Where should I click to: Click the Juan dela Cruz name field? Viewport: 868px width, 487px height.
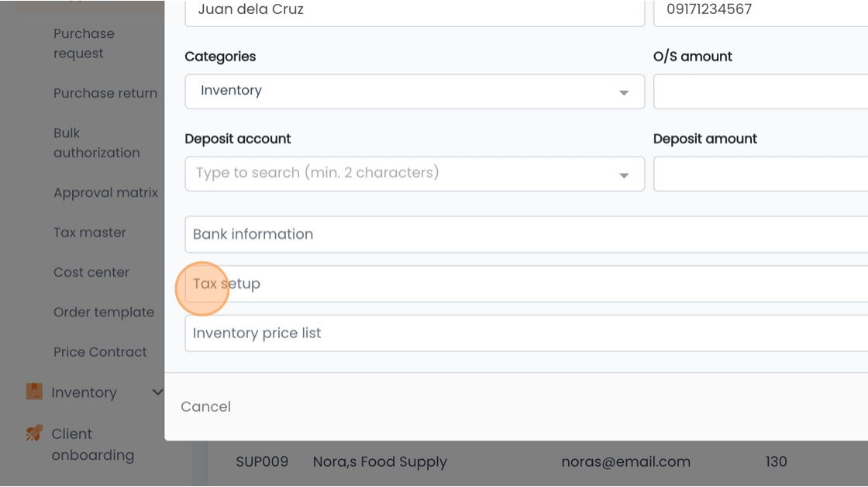[x=415, y=11]
